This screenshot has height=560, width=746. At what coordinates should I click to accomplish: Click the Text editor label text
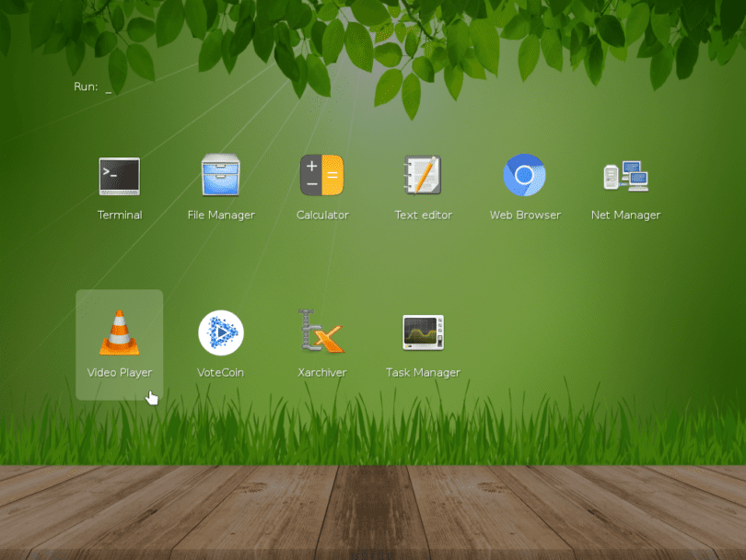click(423, 215)
